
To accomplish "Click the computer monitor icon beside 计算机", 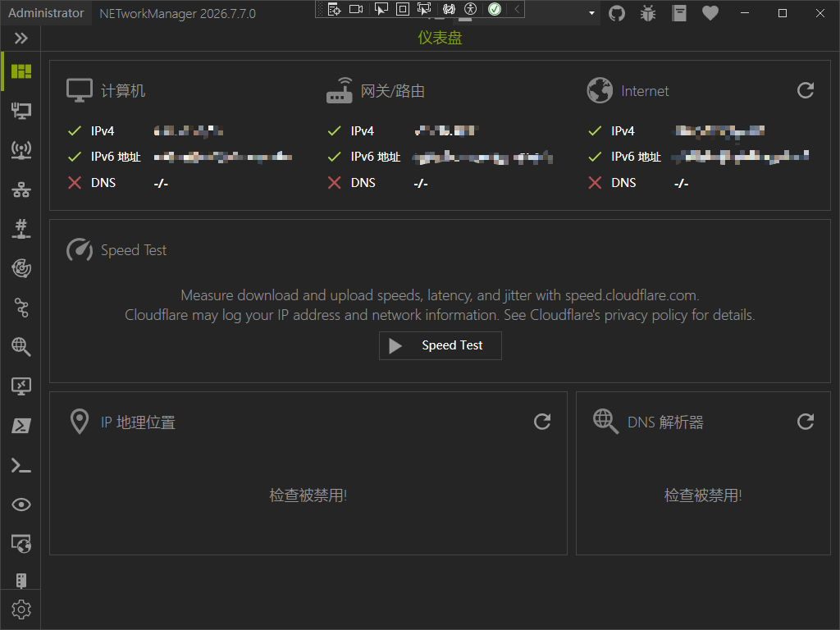I will click(x=80, y=90).
